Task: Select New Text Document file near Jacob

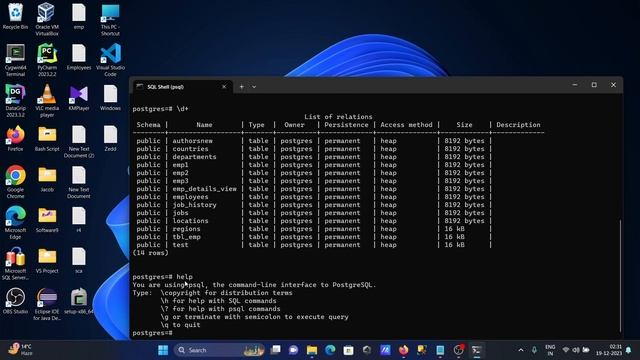Action: point(79,182)
